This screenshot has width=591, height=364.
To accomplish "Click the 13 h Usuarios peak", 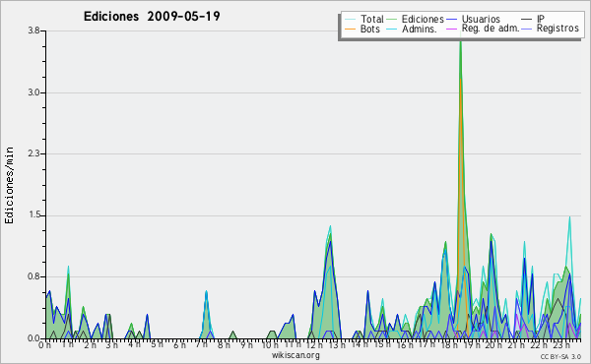I will [331, 242].
